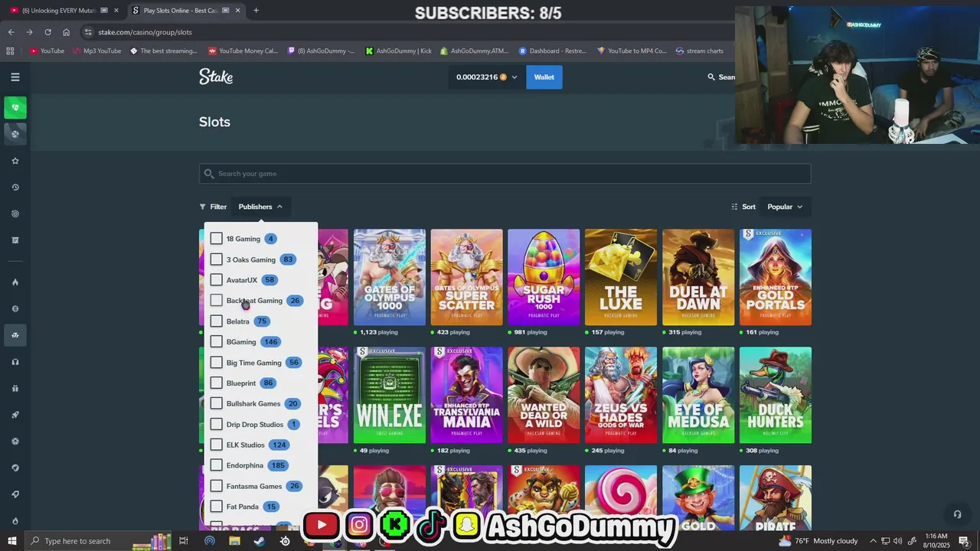980x551 pixels.
Task: Collapse the Publishers dropdown
Action: [260, 207]
